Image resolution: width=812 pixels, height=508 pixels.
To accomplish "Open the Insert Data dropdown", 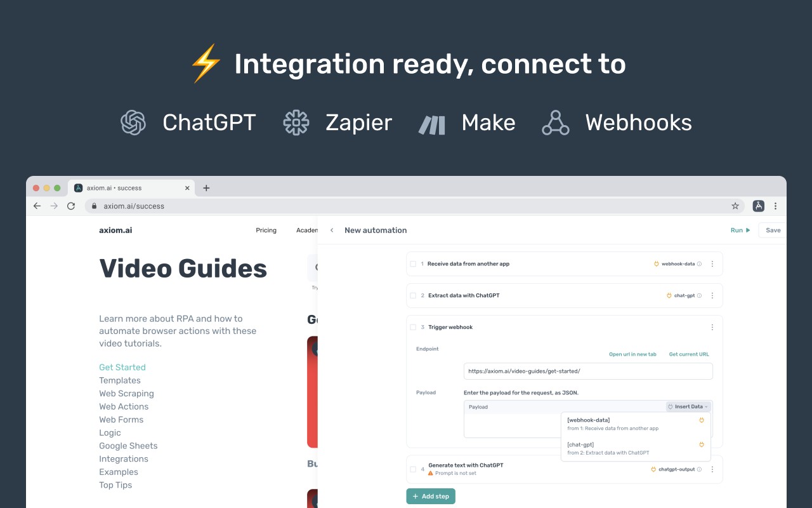I will 688,406.
